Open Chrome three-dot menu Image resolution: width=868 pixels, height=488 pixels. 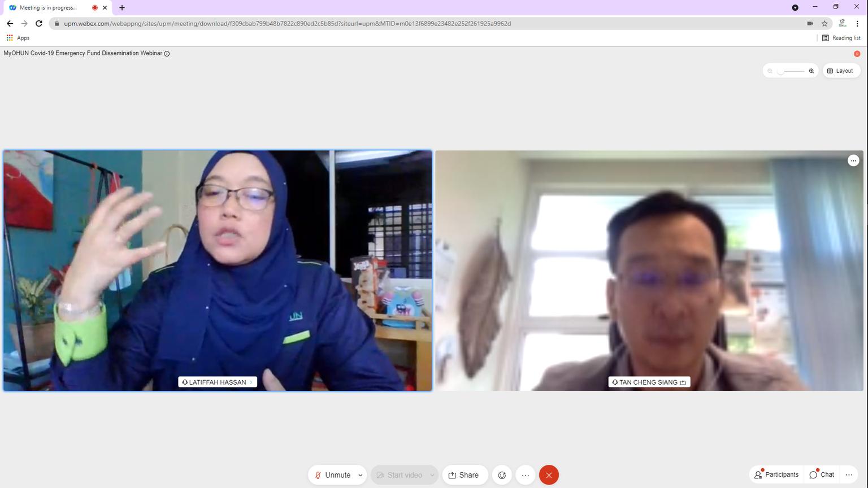point(857,23)
